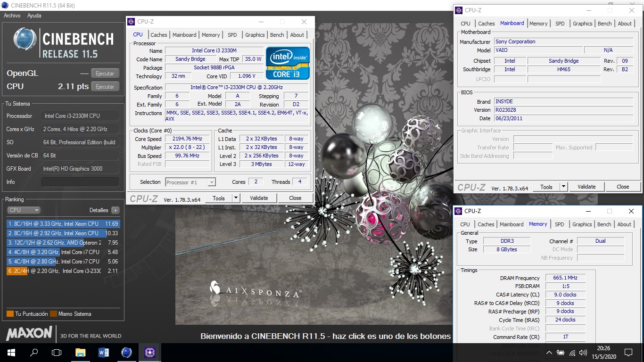Click Manufacturer Sony Corporation field
Screen dimensions: 644x362
pyautogui.click(x=563, y=42)
